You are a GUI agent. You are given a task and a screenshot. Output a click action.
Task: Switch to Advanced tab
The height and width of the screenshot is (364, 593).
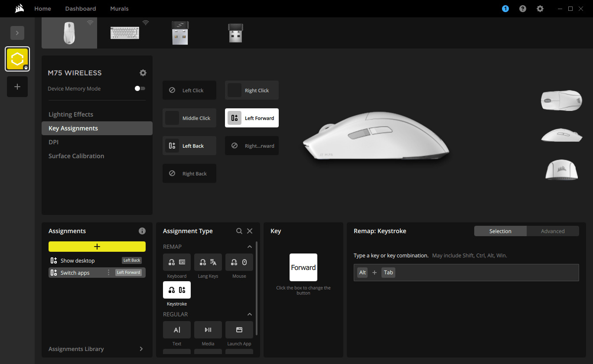coord(553,231)
